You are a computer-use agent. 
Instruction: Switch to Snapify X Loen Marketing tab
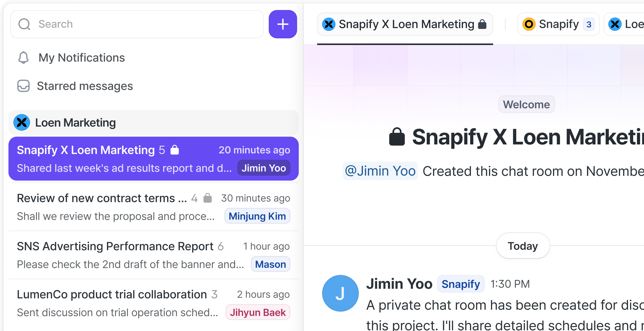click(405, 24)
